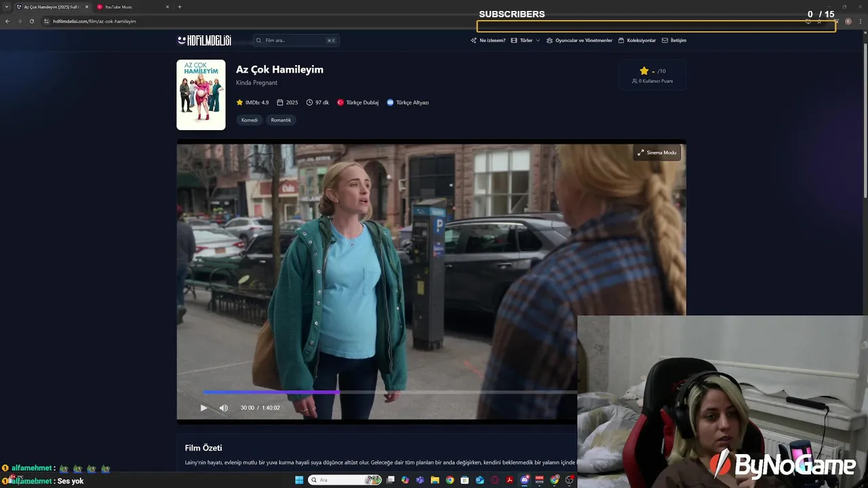The height and width of the screenshot is (488, 868).
Task: Go back with the browser back arrow
Action: (x=7, y=21)
